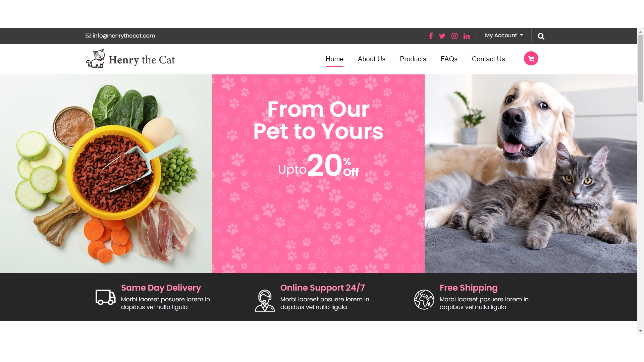Open the LinkedIn social icon
The image size is (644, 362).
(467, 36)
